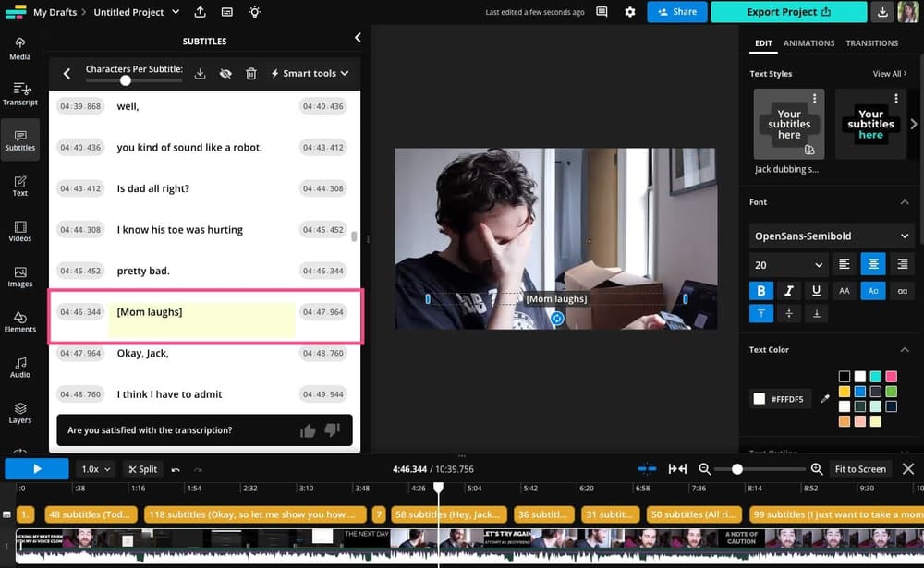Select the Transcript tool in the sidebar

click(19, 93)
